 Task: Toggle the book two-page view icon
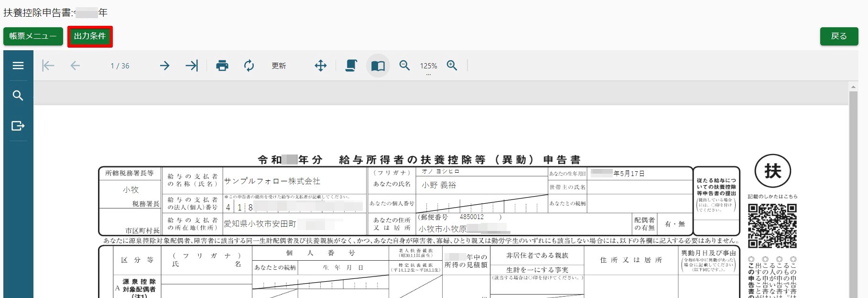click(x=378, y=66)
